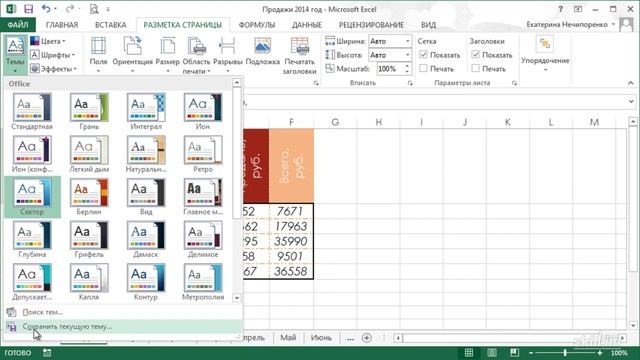Apply the Легкий дым theme
The image size is (640, 360).
tap(89, 154)
